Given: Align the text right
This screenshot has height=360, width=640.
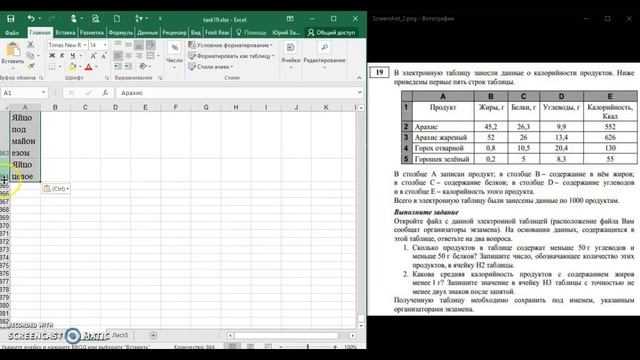Looking at the screenshot, I should coord(139,56).
